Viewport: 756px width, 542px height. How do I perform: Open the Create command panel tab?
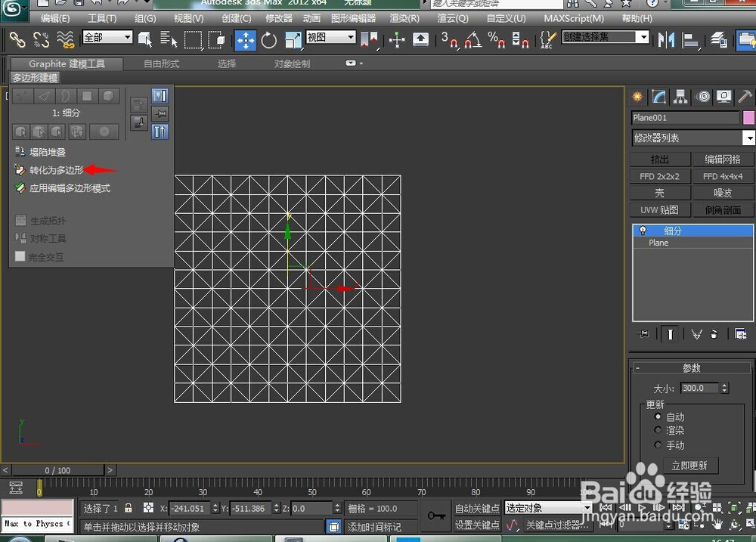[x=637, y=97]
